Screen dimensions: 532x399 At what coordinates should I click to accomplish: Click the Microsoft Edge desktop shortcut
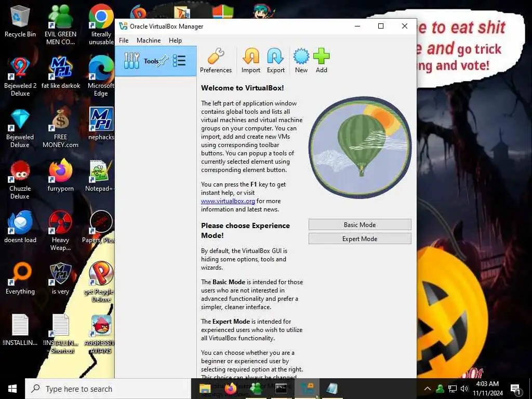pyautogui.click(x=101, y=77)
